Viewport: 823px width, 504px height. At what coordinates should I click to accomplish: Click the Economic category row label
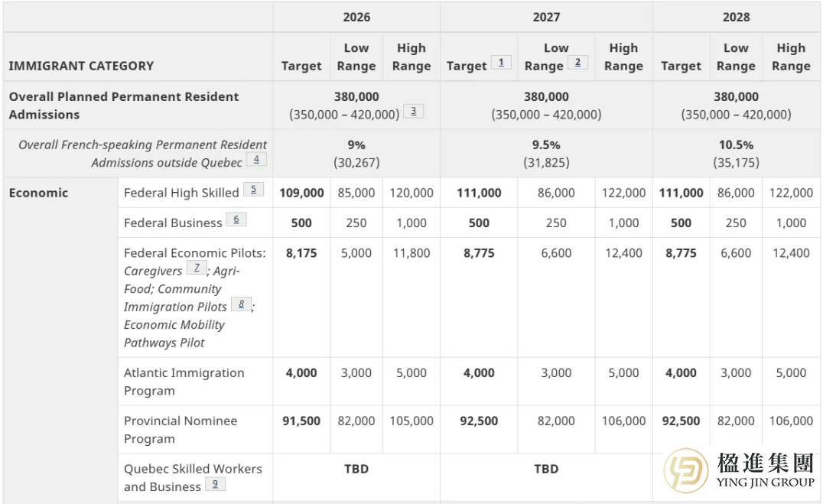(38, 193)
